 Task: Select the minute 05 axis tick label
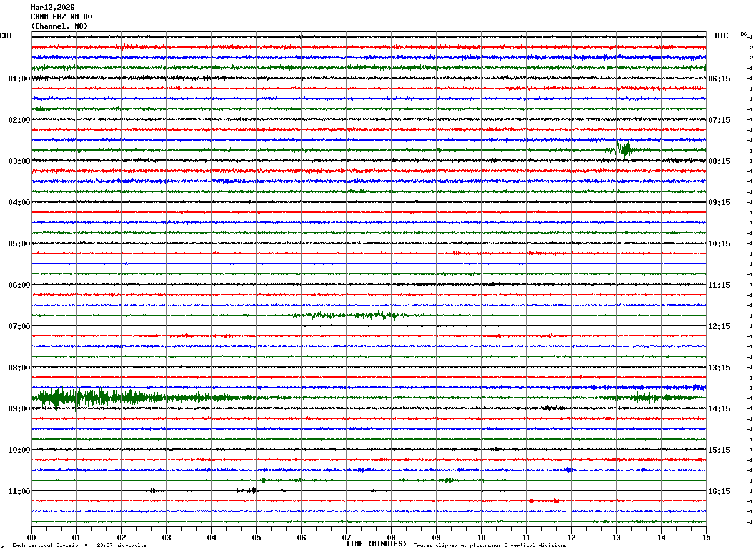coord(256,537)
